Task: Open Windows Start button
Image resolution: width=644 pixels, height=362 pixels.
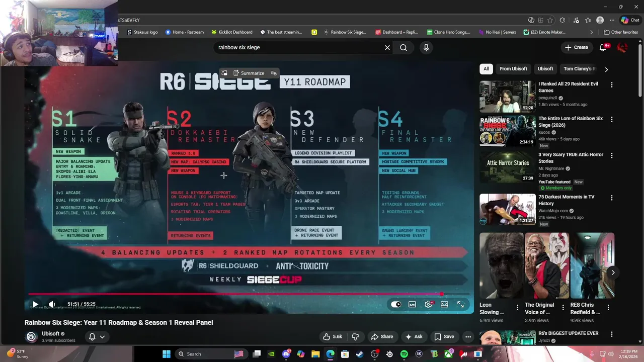Action: click(x=167, y=354)
